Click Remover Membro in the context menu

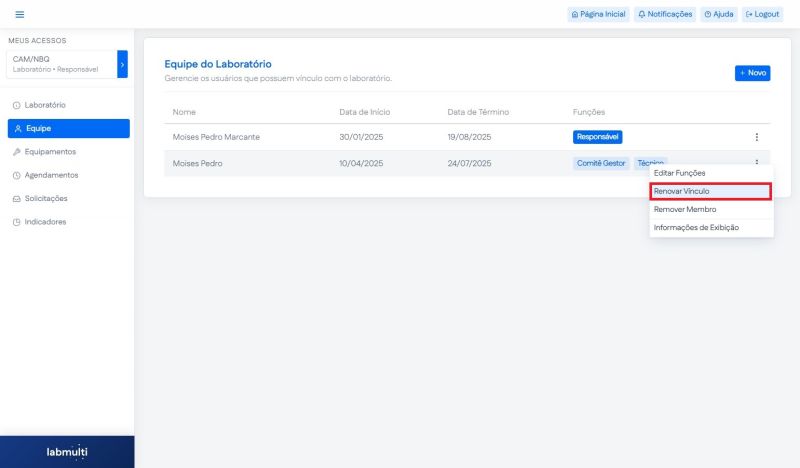coord(685,209)
